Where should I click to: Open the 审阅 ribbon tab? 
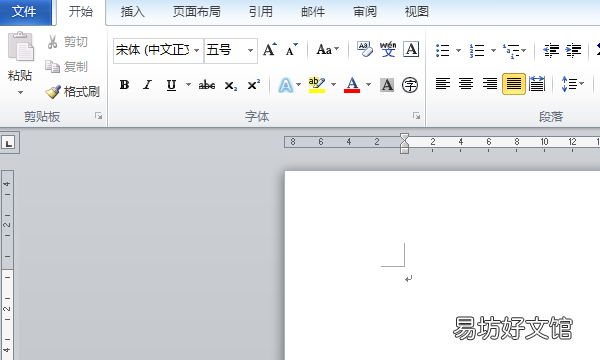pos(365,11)
